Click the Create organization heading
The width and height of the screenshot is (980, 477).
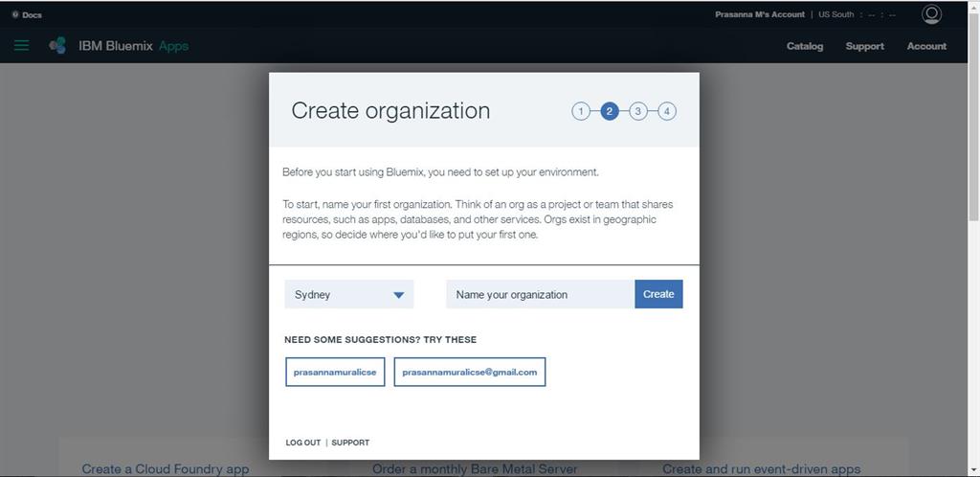pyautogui.click(x=390, y=111)
